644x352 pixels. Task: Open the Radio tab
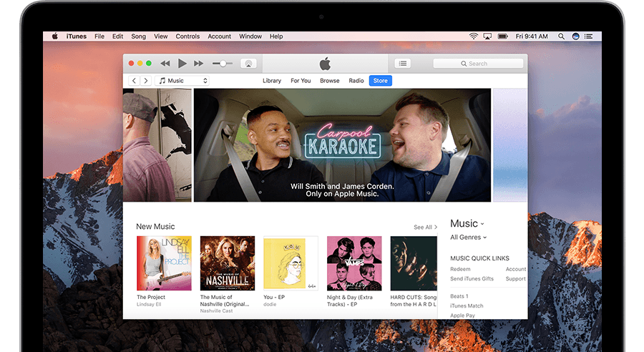pos(356,81)
